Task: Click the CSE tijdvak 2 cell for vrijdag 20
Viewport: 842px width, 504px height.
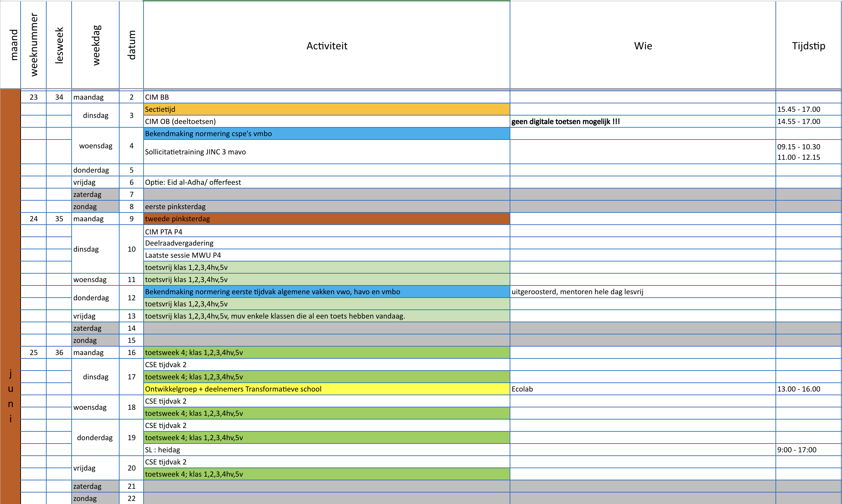Action: 327,462
